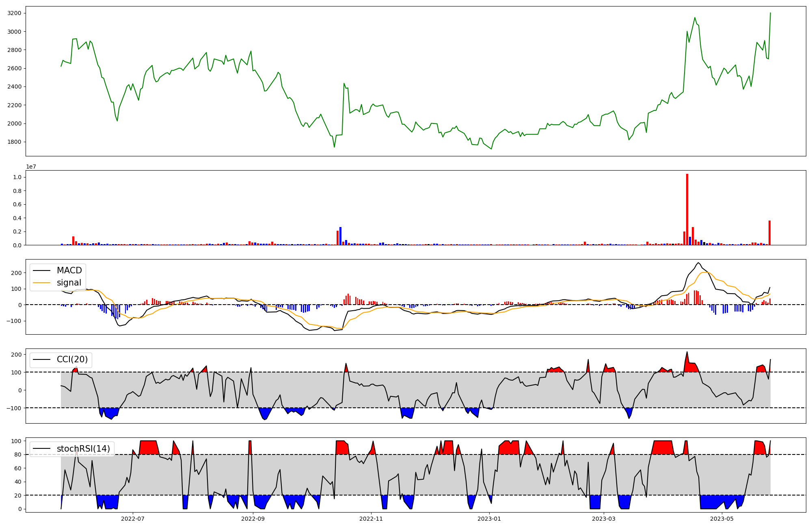Click the MACD legend entry

[x=69, y=270]
